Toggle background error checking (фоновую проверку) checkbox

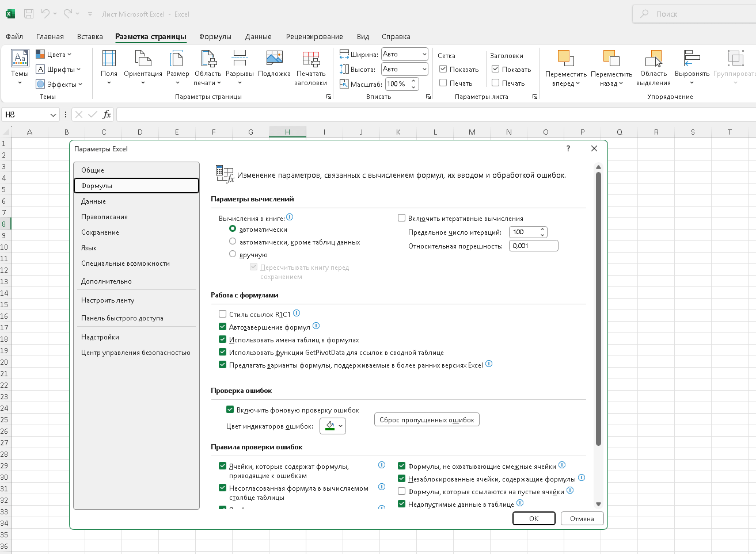pos(230,410)
